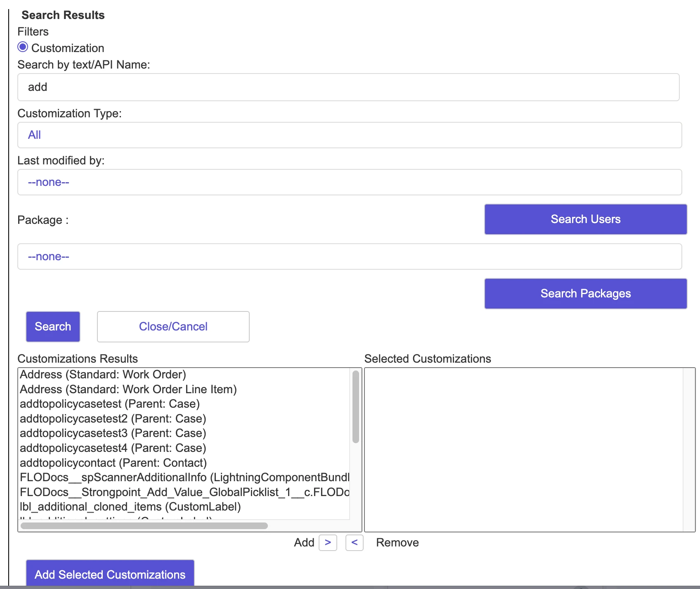This screenshot has width=700, height=589.
Task: Select Address (Standard: Work Order) result
Action: pyautogui.click(x=102, y=374)
